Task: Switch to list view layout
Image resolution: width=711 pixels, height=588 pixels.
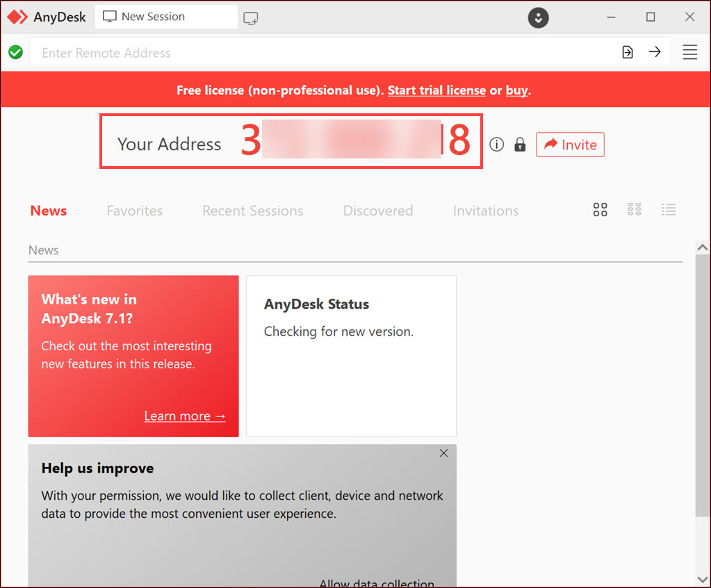Action: click(669, 209)
